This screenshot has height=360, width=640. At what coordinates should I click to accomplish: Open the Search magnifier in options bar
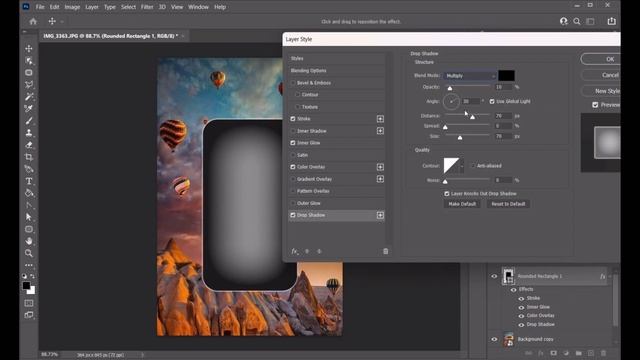point(577,21)
